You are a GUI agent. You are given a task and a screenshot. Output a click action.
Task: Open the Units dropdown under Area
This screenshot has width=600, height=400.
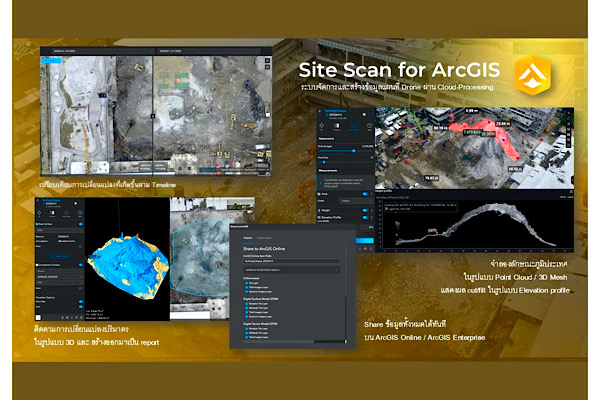tap(356, 201)
